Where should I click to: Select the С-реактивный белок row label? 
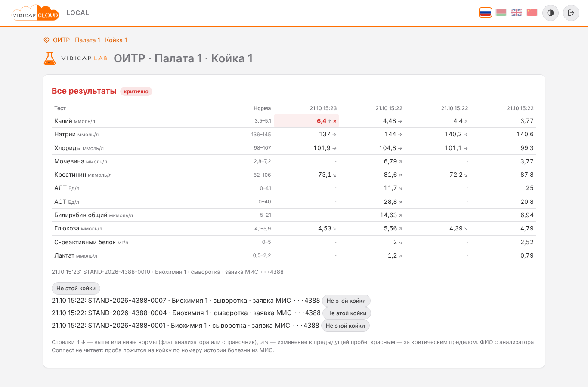tap(85, 242)
